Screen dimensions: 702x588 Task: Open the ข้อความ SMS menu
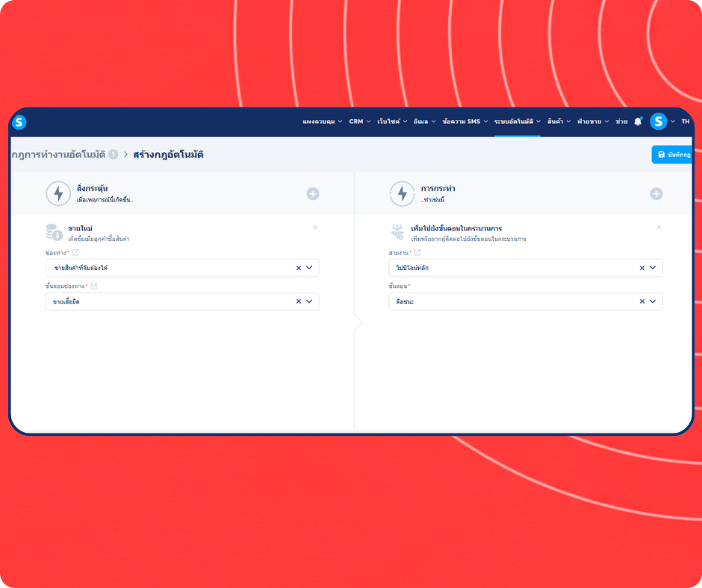coord(465,122)
